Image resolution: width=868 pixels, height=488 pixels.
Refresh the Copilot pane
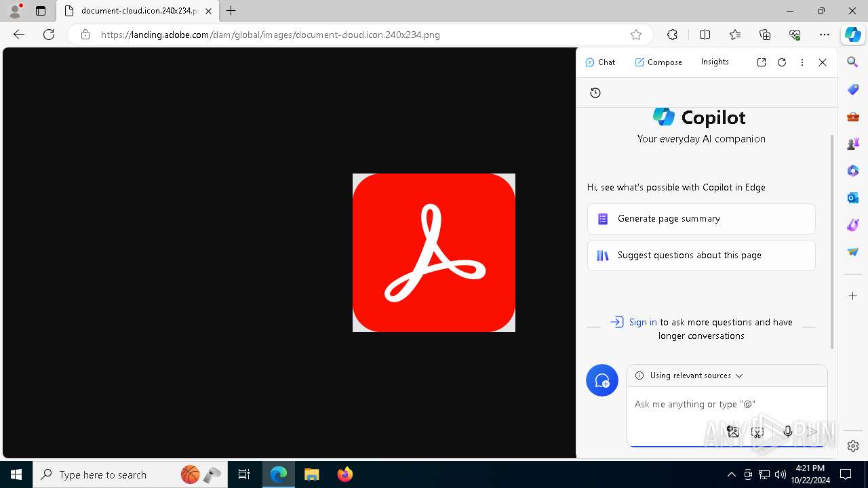point(782,62)
